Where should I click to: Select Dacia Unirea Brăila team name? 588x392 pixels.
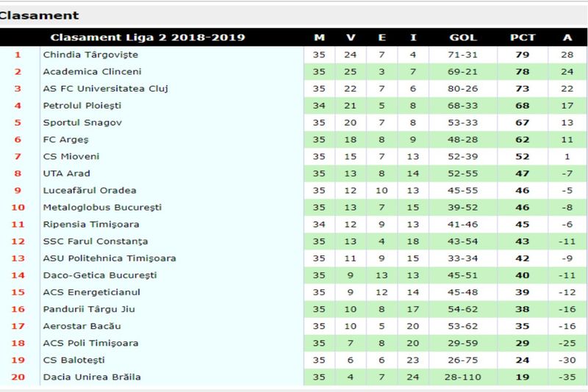click(x=92, y=377)
